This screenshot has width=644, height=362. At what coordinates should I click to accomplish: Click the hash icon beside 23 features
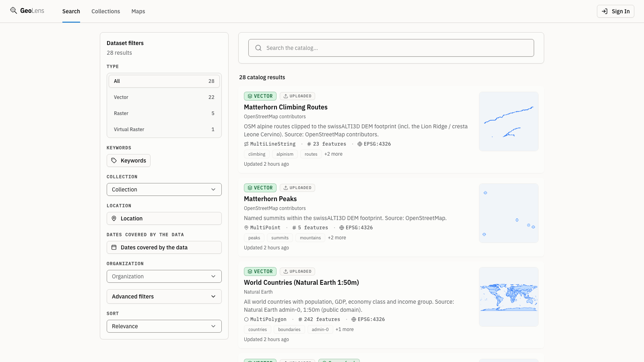(x=309, y=144)
